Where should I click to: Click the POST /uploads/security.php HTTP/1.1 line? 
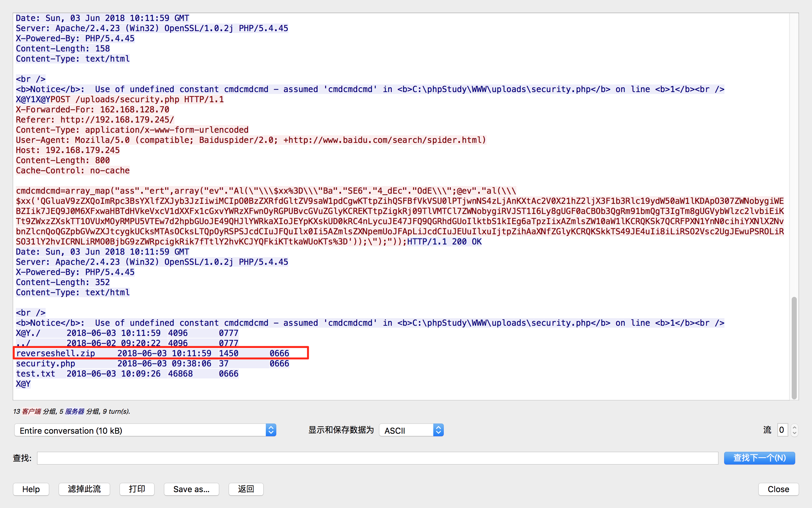click(x=137, y=99)
